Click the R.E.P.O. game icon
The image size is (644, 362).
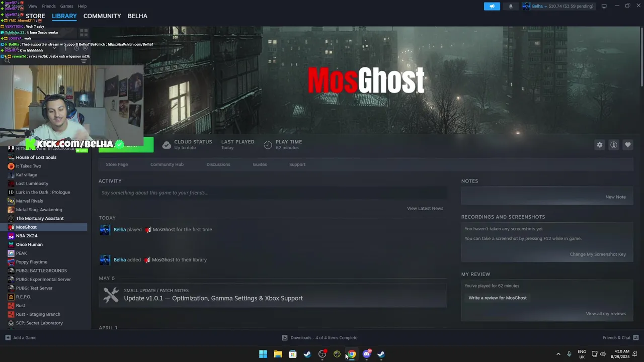pos(11,297)
